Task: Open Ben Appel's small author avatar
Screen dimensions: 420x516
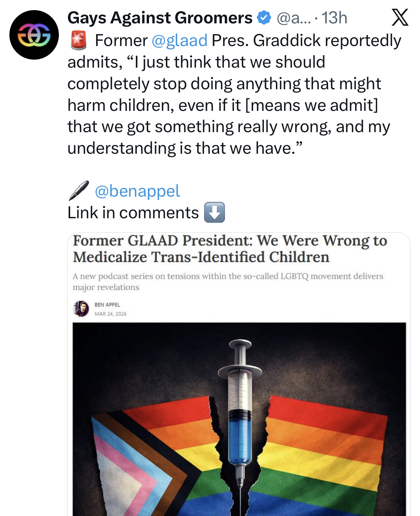Action: coord(81,309)
